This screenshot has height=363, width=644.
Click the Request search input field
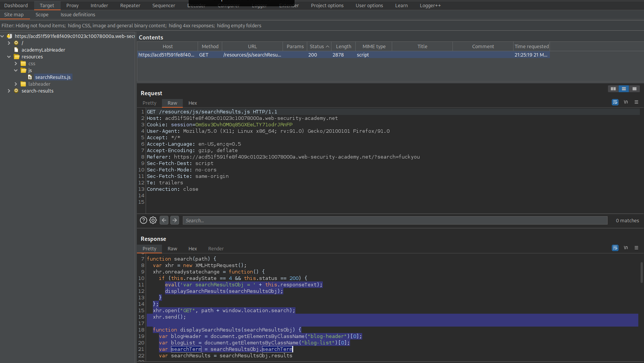click(395, 220)
